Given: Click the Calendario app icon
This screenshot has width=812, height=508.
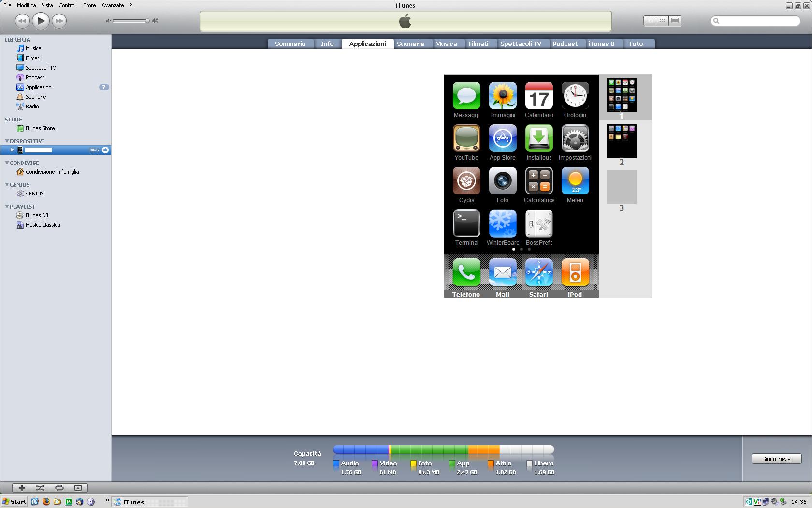Looking at the screenshot, I should 539,96.
